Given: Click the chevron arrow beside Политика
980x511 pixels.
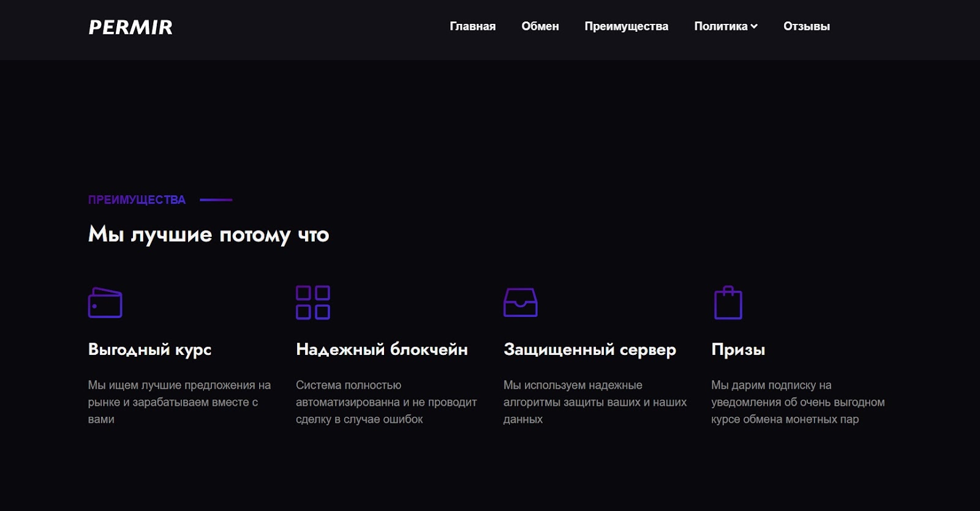Looking at the screenshot, I should tap(754, 26).
